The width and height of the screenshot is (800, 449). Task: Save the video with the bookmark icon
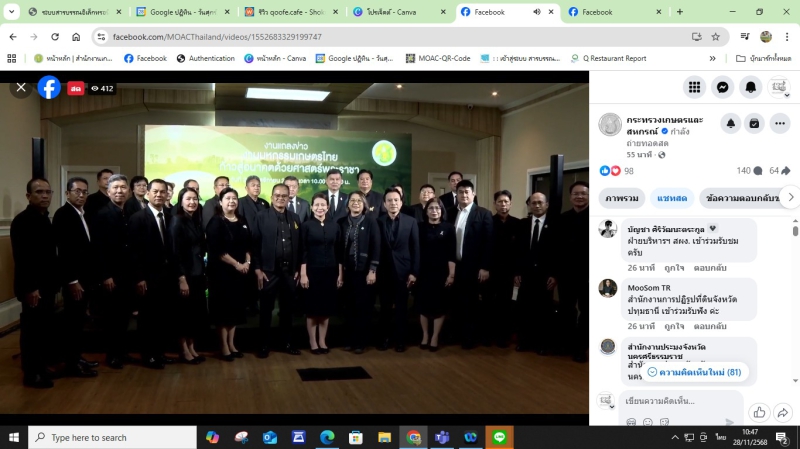coord(755,123)
